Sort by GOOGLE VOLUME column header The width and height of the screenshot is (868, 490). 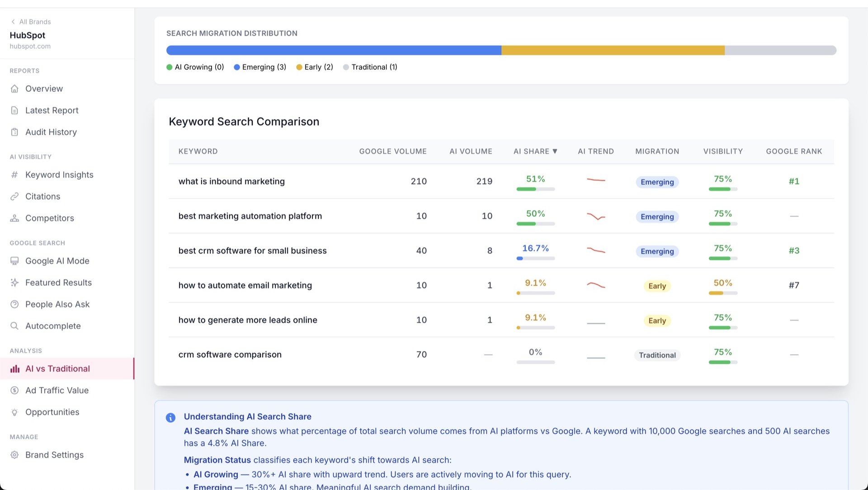click(393, 151)
